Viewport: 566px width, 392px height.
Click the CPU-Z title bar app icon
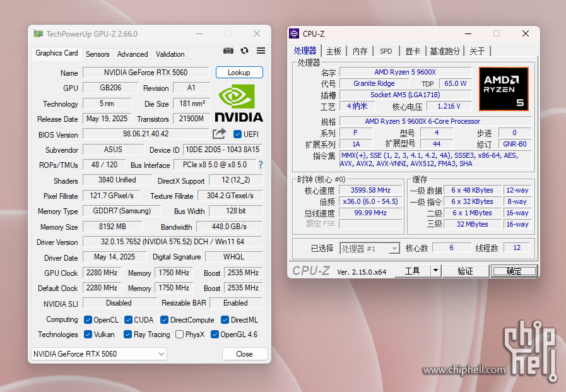tap(294, 33)
